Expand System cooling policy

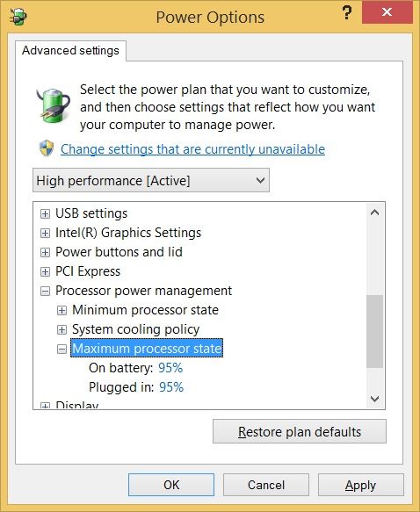point(62,330)
